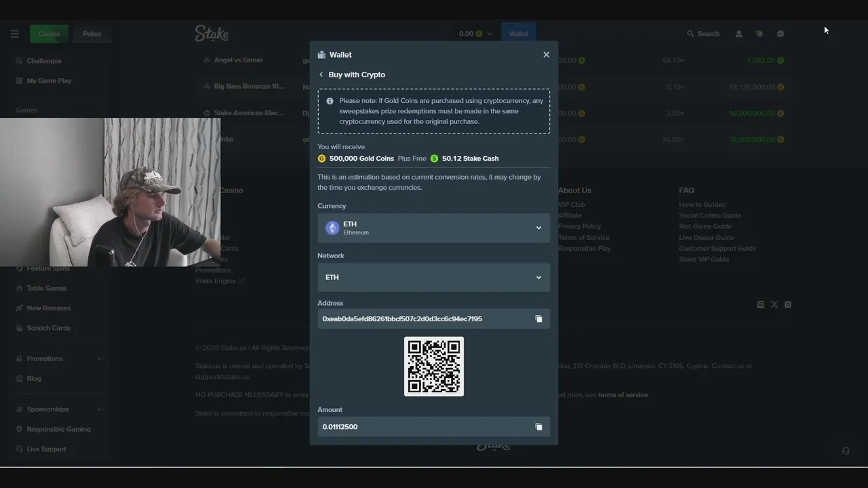This screenshot has width=868, height=488.
Task: Click the Stake logo in header
Action: (x=212, y=33)
